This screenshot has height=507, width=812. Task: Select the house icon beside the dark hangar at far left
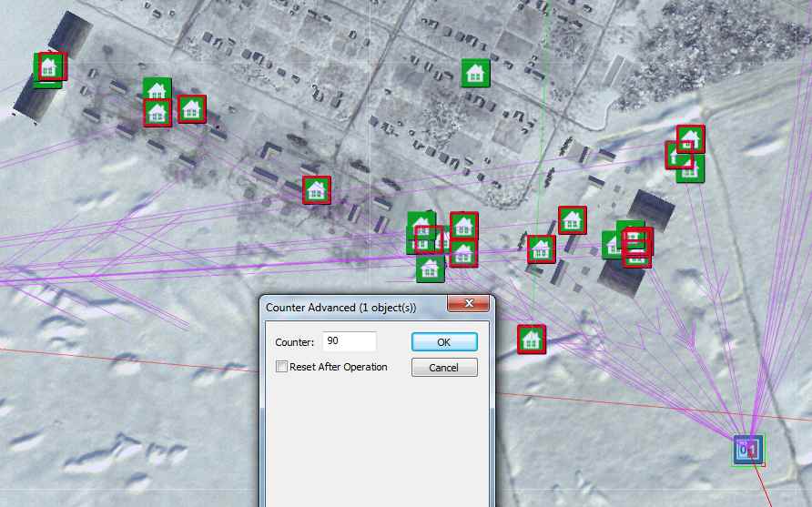tap(50, 68)
